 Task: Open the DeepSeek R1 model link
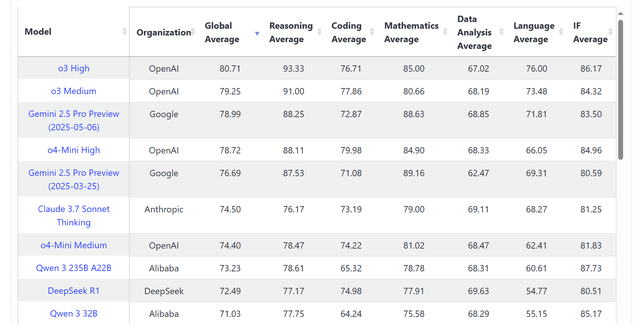[x=74, y=291]
